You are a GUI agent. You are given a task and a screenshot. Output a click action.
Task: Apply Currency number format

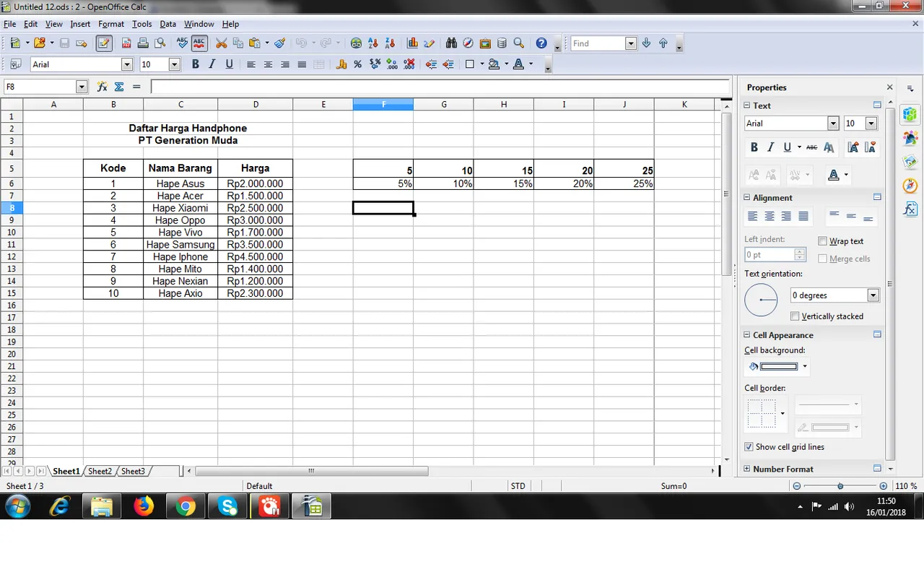point(341,64)
